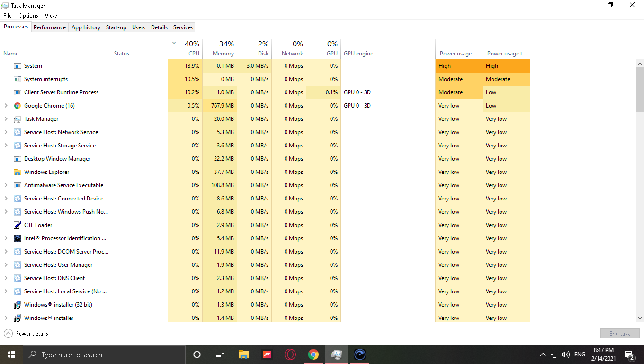Open the Intel utility icon on the taskbar
This screenshot has height=364, width=644.
(x=359, y=355)
